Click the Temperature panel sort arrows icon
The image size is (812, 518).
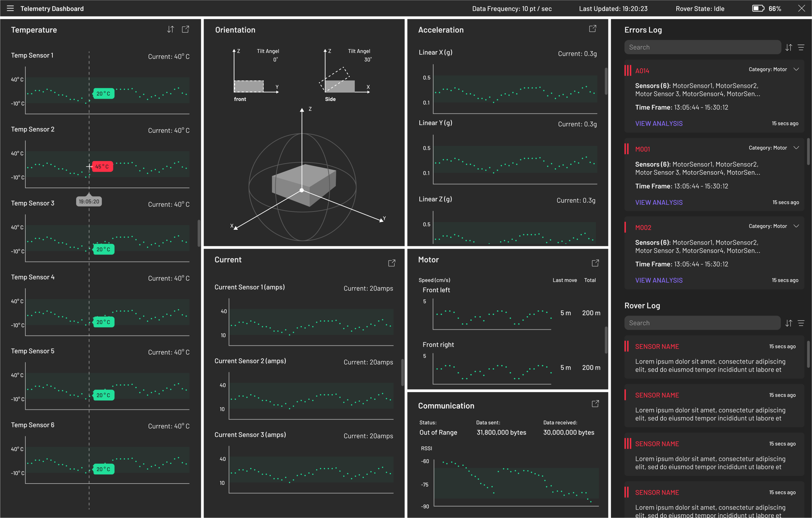tap(170, 29)
